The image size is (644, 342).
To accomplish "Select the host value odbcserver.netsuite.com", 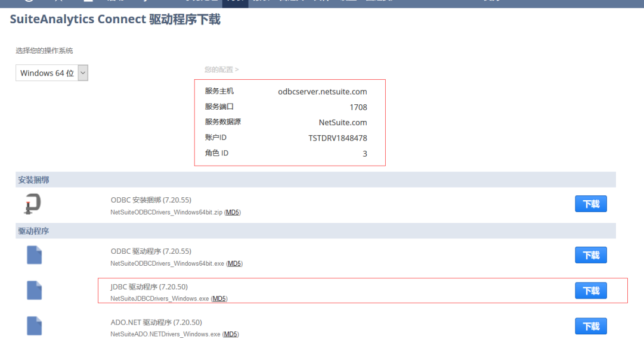I will click(x=323, y=92).
